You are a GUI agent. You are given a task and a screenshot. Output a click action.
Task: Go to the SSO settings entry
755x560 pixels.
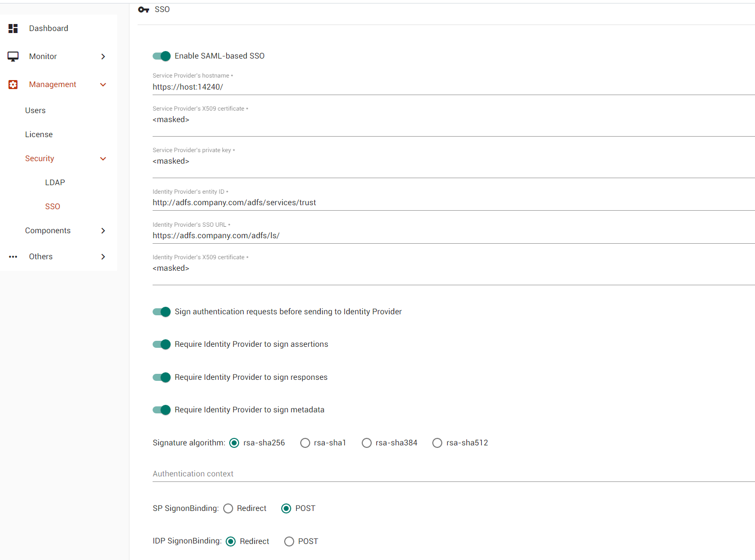tap(52, 206)
